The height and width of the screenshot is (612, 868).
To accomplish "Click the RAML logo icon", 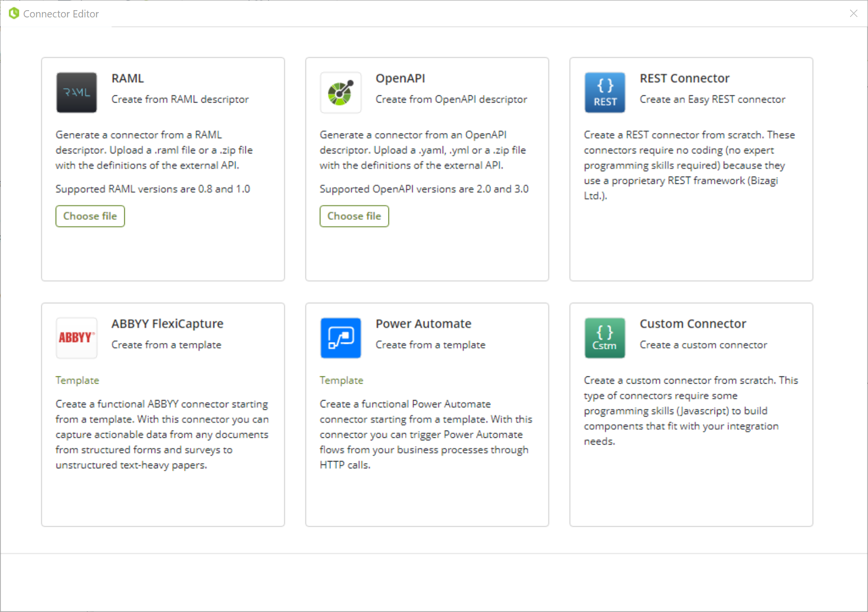I will (x=76, y=92).
